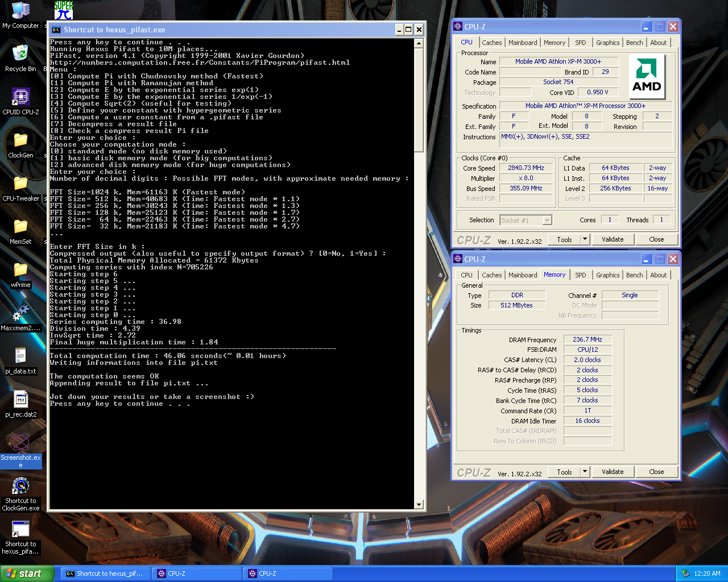Open Bench tab in the lower CPU-Z window

pyautogui.click(x=635, y=275)
